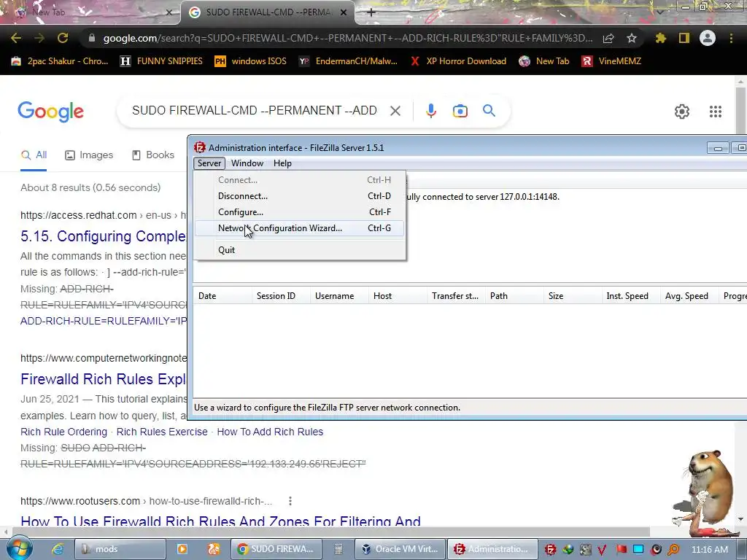The width and height of the screenshot is (747, 560).
Task: Open the Rich Rule Ordering sublink
Action: pos(64,432)
